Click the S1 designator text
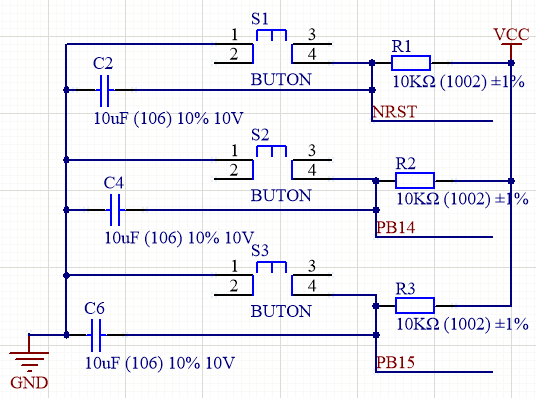Image resolution: width=536 pixels, height=398 pixels. [260, 19]
